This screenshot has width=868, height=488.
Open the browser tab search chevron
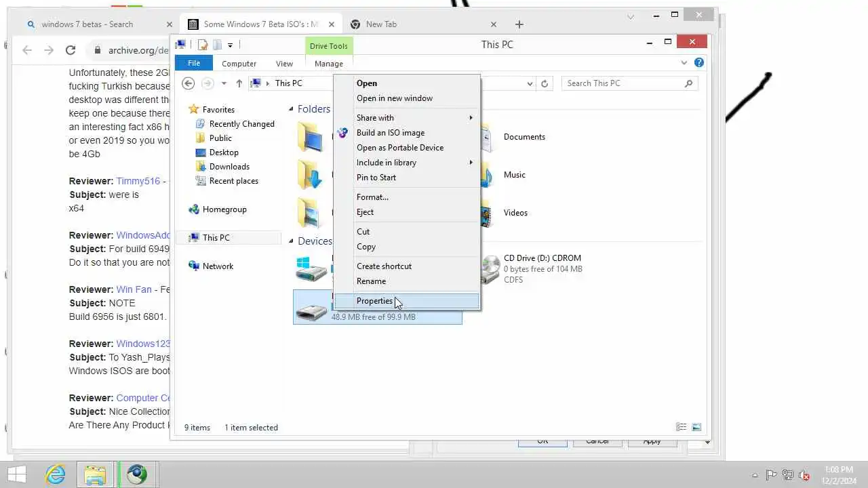[x=631, y=16]
